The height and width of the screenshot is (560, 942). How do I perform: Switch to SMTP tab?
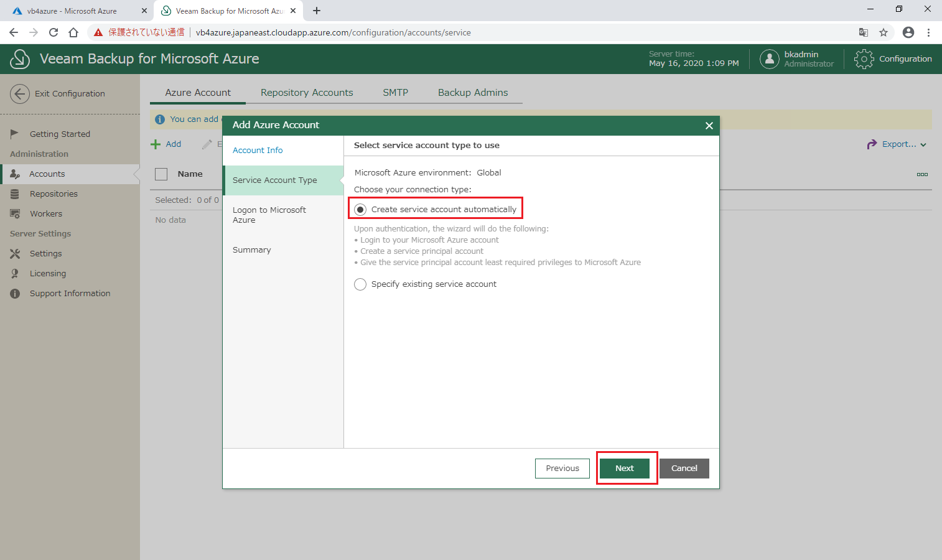click(395, 93)
